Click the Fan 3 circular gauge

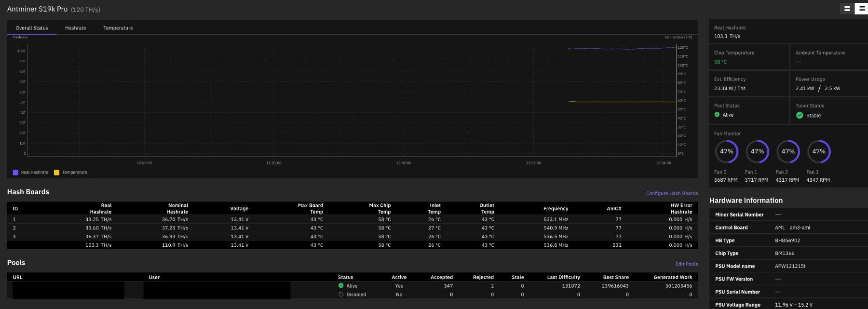tap(819, 151)
